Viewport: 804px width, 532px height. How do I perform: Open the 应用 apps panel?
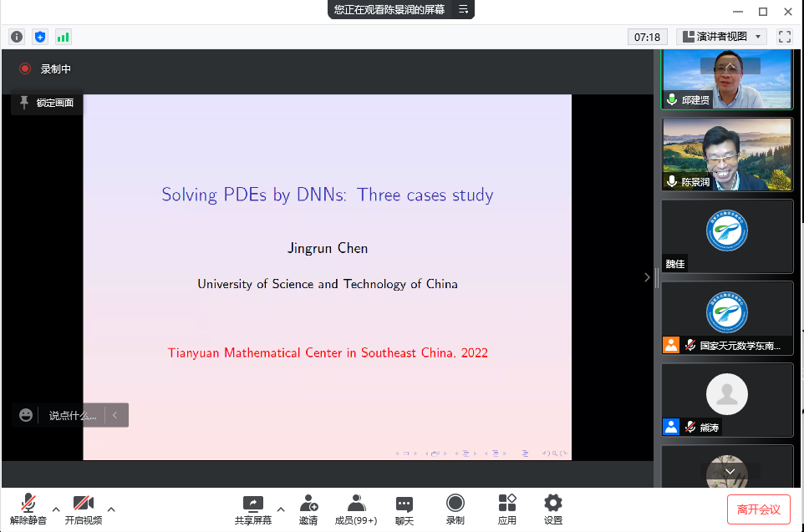point(506,508)
